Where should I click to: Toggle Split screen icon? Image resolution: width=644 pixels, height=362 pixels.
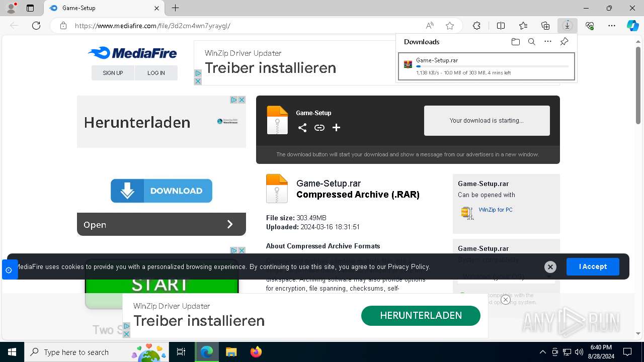click(x=501, y=26)
